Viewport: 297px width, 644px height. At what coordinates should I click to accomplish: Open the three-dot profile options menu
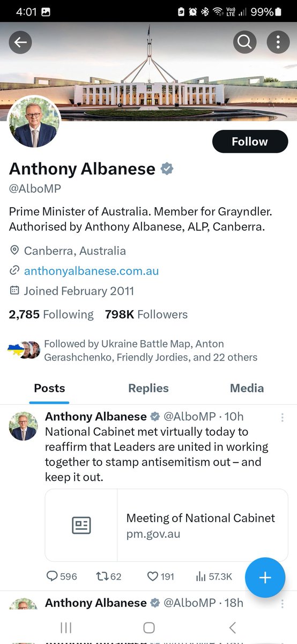[x=278, y=43]
